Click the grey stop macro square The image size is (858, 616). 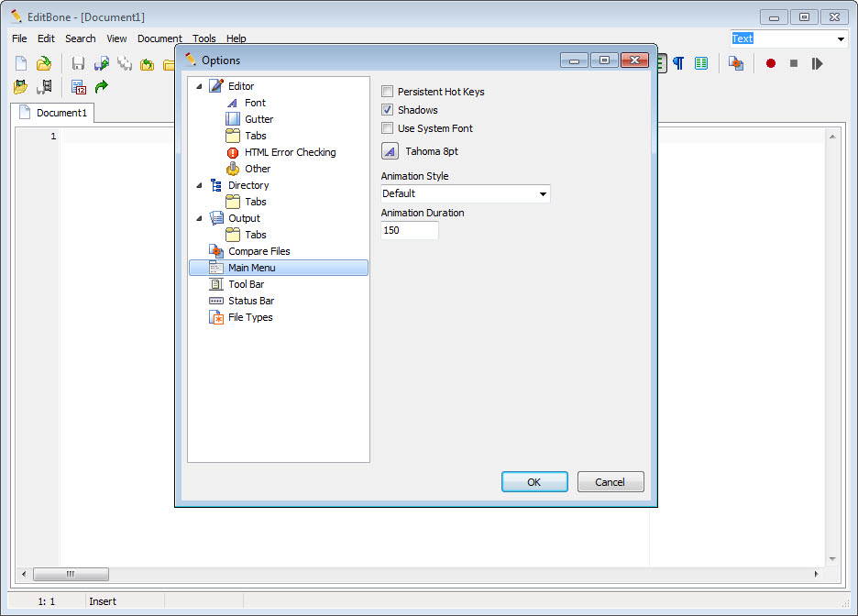point(794,63)
